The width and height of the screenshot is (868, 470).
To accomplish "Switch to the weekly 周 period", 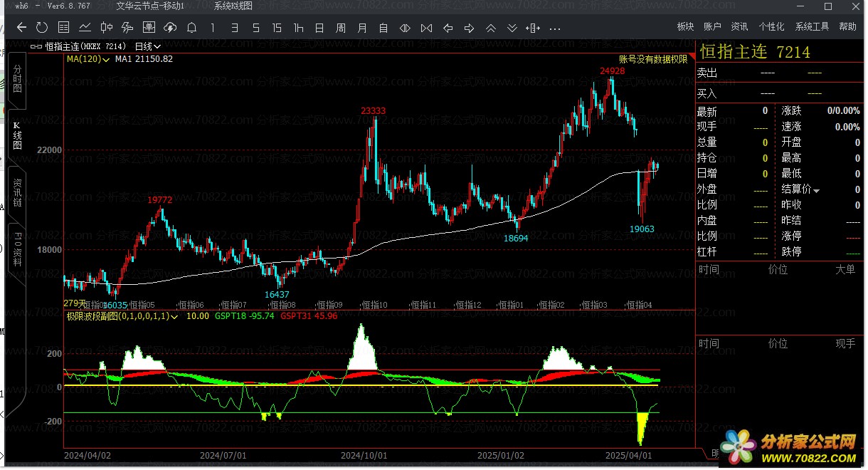I will [341, 28].
